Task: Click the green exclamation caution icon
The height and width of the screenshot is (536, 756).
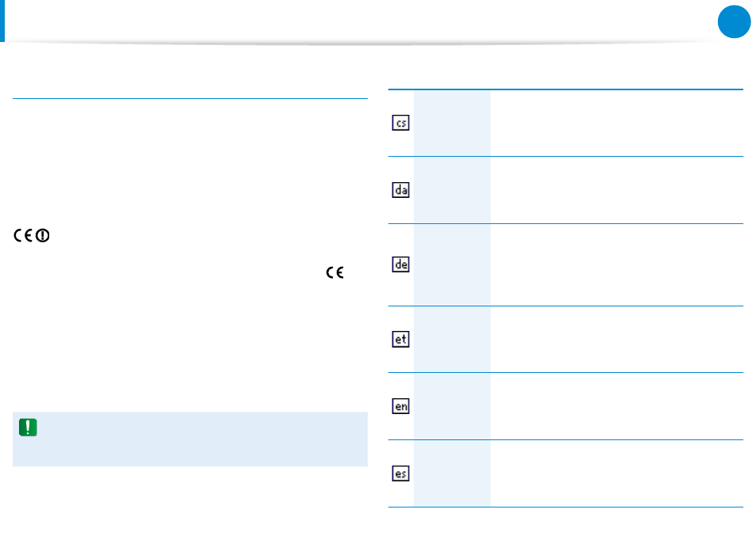Action: point(28,428)
